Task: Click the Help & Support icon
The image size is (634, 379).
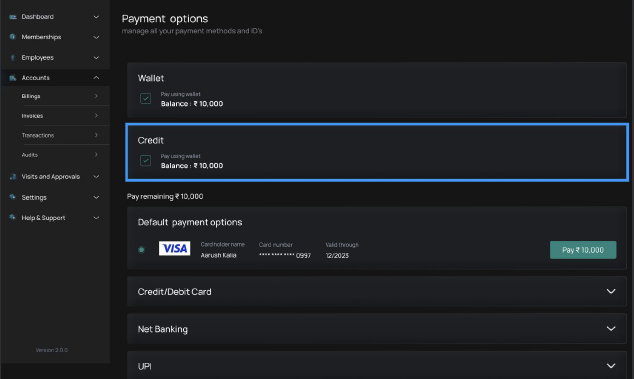Action: 13,217
